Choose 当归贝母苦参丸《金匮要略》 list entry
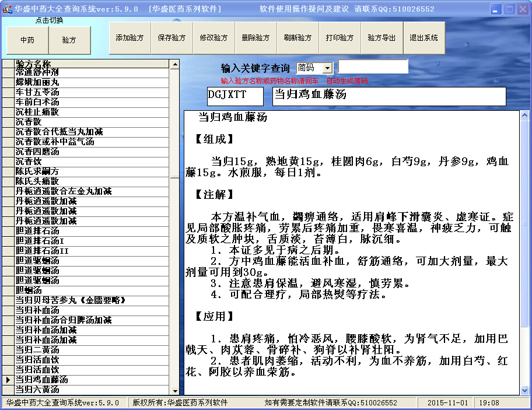 click(71, 300)
